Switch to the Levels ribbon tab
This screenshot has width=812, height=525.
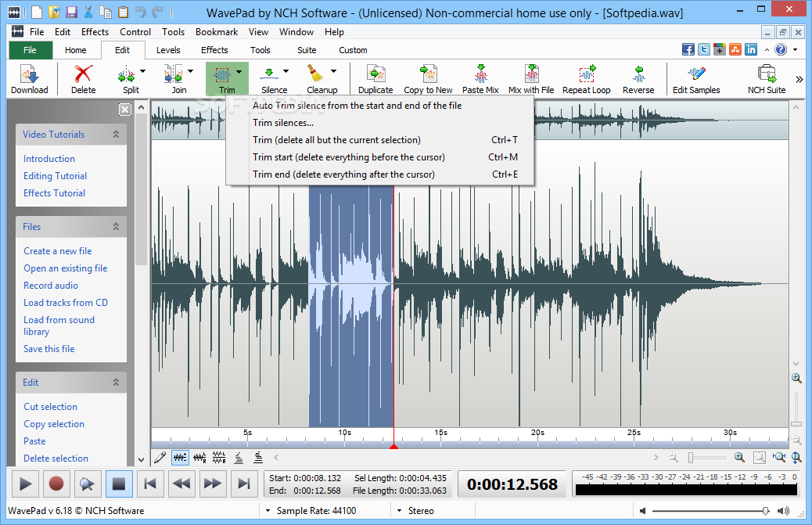click(168, 50)
